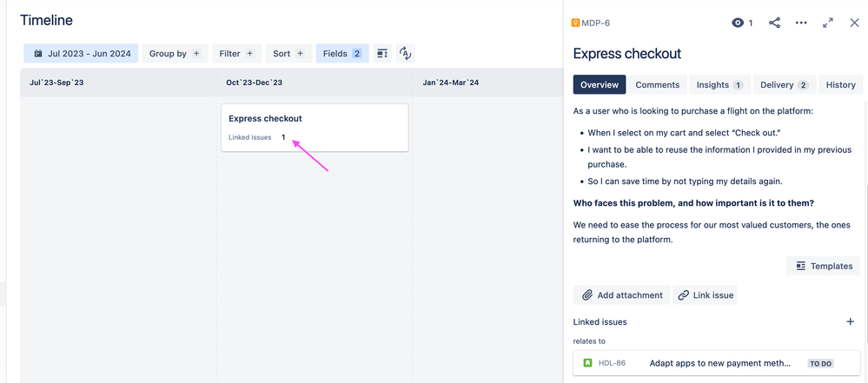Click the Jul`23-Sep`23 column header
This screenshot has height=383, width=868.
56,83
